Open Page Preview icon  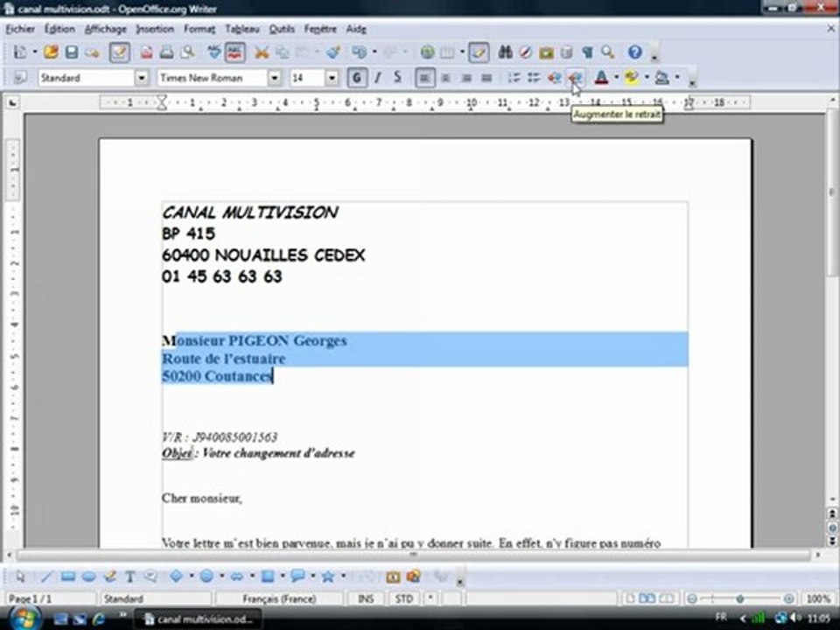point(187,52)
